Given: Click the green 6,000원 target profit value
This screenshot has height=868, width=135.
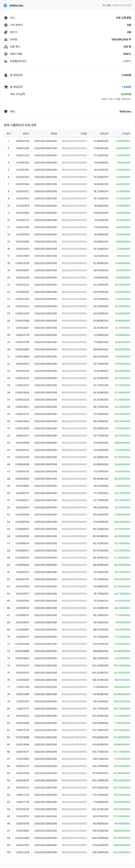Looking at the screenshot, I should (x=126, y=94).
